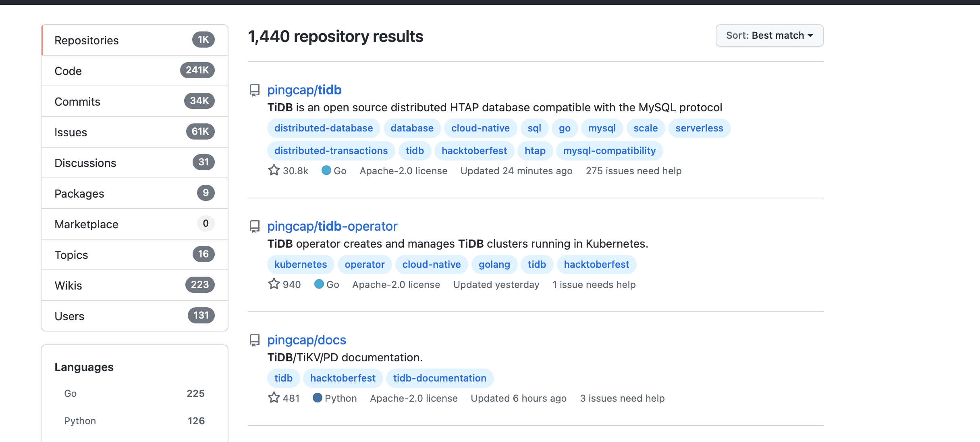
Task: Click the tidb-documentation topic tag
Action: click(440, 378)
